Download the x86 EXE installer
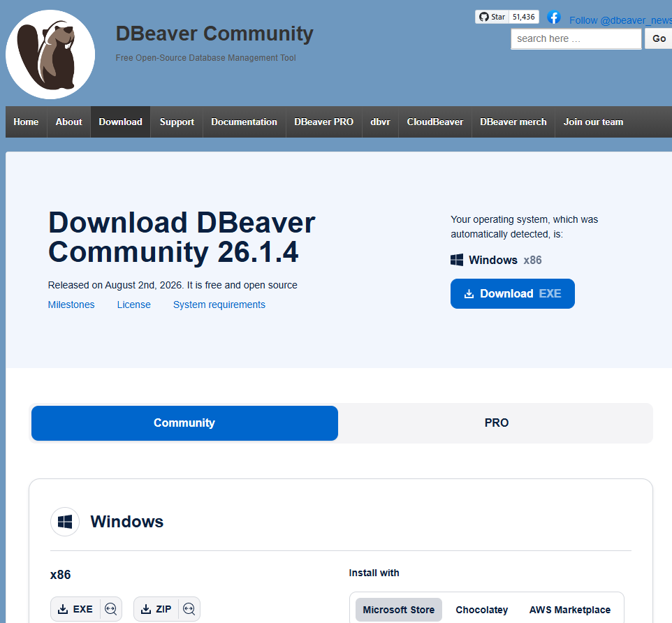This screenshot has width=672, height=623. (75, 609)
